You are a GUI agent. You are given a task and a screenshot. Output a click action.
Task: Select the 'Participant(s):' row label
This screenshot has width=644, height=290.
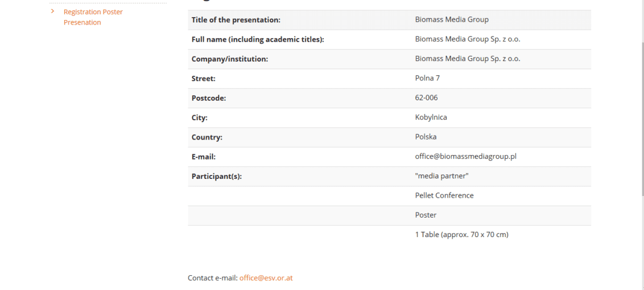[216, 177]
